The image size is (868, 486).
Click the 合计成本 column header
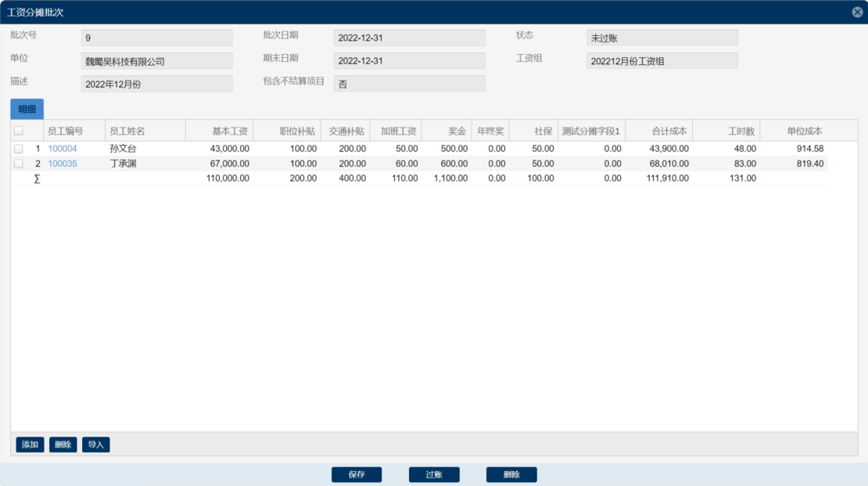coord(658,131)
